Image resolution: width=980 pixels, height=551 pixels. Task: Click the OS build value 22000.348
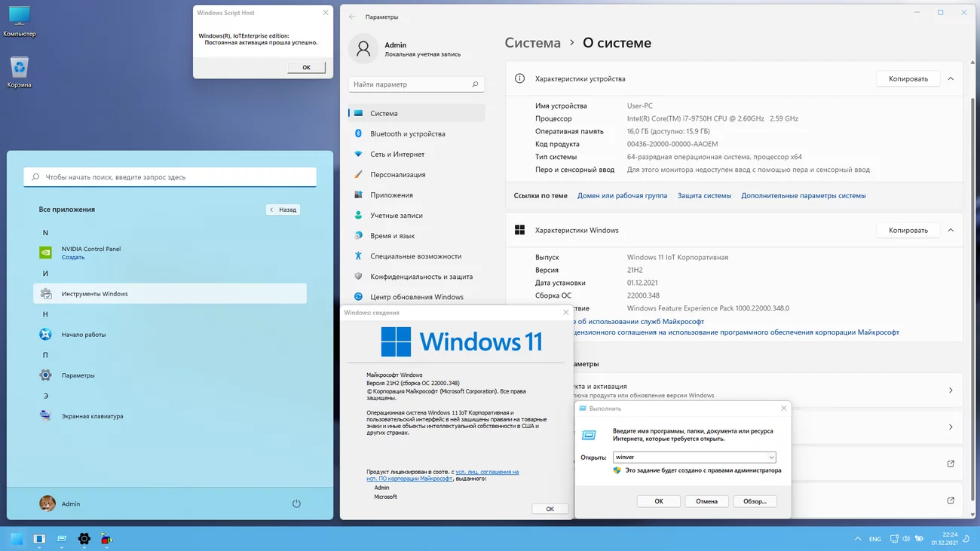click(x=643, y=295)
